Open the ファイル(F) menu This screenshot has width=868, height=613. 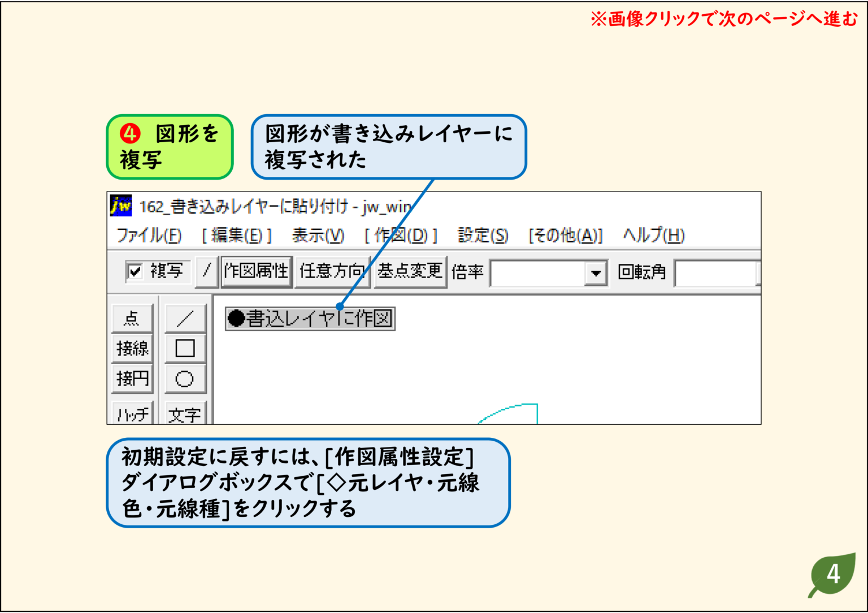148,236
